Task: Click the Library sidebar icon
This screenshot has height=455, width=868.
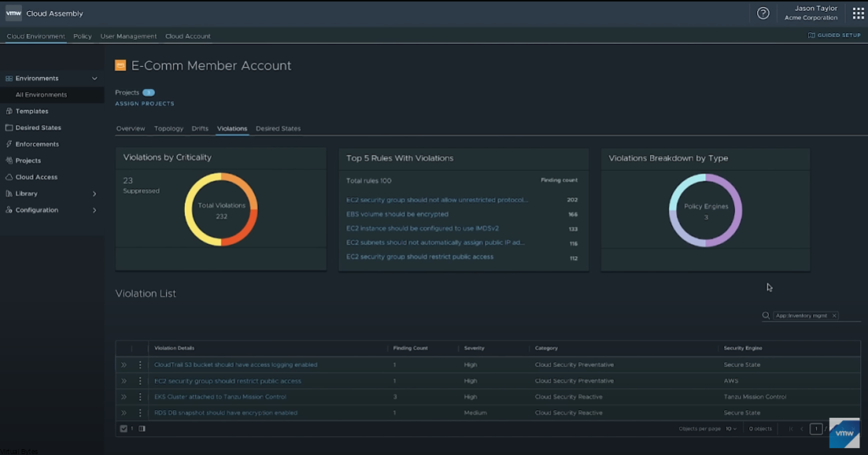Action: 8,194
